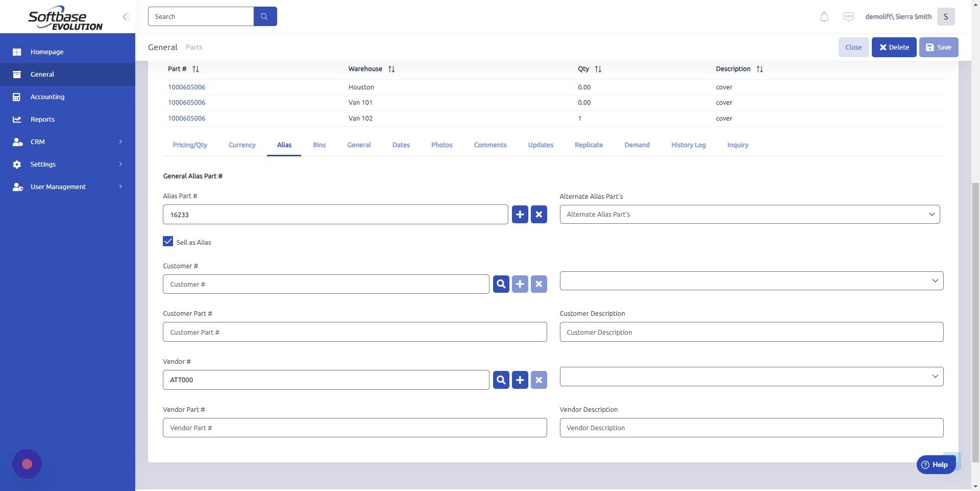Open the History Log tab
Viewport: 980px width, 491px height.
(688, 145)
